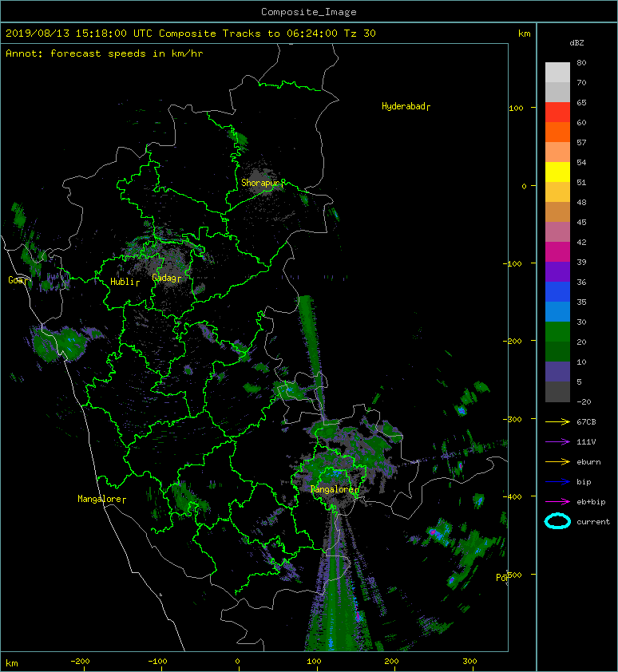Pick the 10 dBZ slate purple swatch
The height and width of the screenshot is (672, 618).
click(x=557, y=372)
